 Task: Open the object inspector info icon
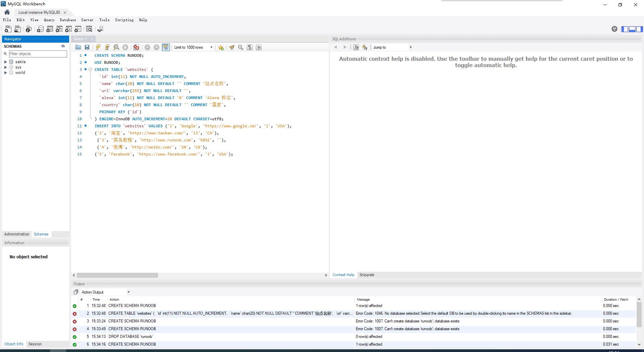coord(29,29)
